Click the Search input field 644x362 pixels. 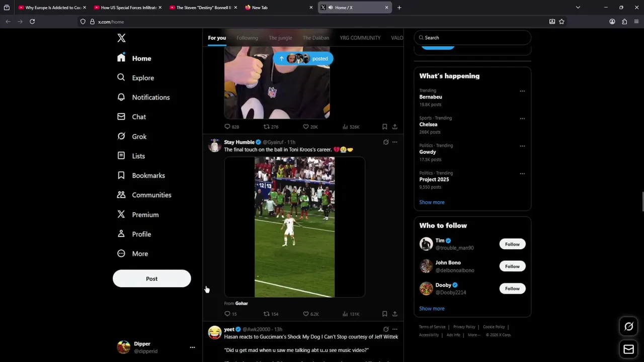(472, 38)
